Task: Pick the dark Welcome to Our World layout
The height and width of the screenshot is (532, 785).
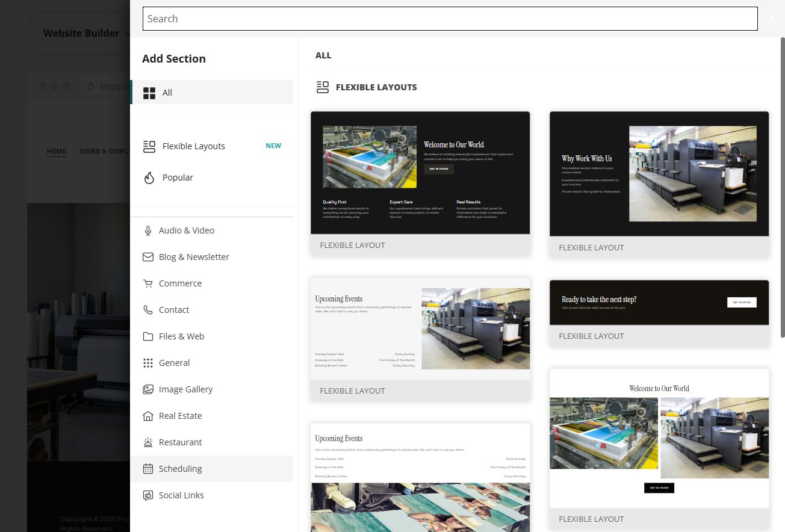Action: pos(420,184)
